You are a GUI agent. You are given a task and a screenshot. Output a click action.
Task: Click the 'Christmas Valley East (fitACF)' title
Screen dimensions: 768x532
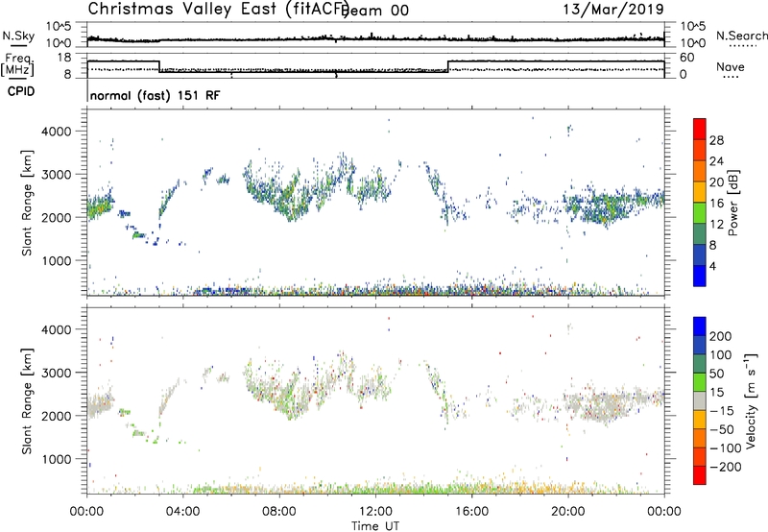219,10
